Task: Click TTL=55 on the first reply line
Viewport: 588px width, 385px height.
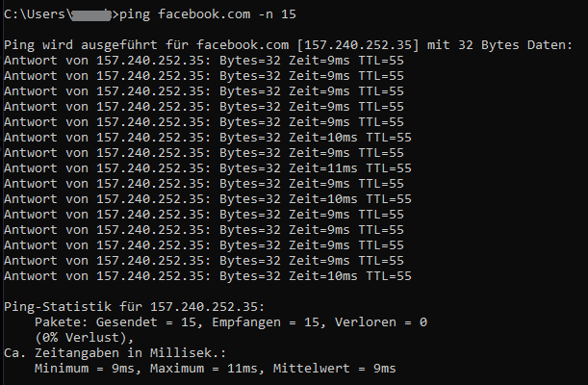Action: click(381, 61)
